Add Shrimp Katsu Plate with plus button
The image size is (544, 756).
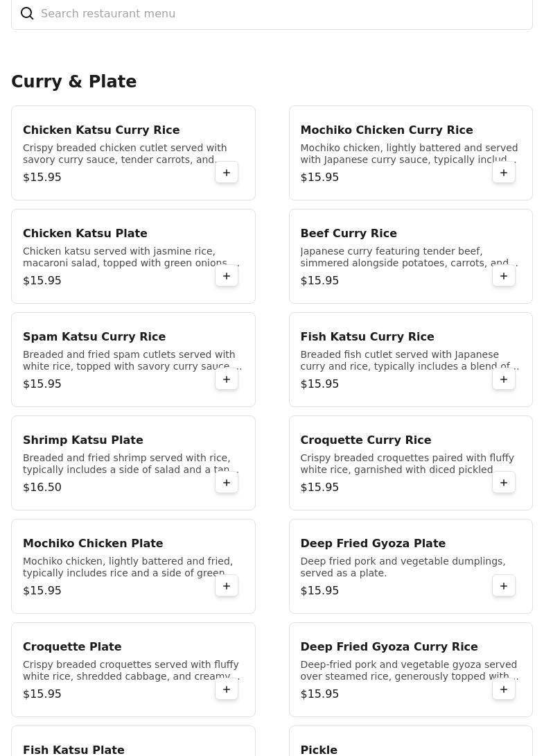coord(227,483)
